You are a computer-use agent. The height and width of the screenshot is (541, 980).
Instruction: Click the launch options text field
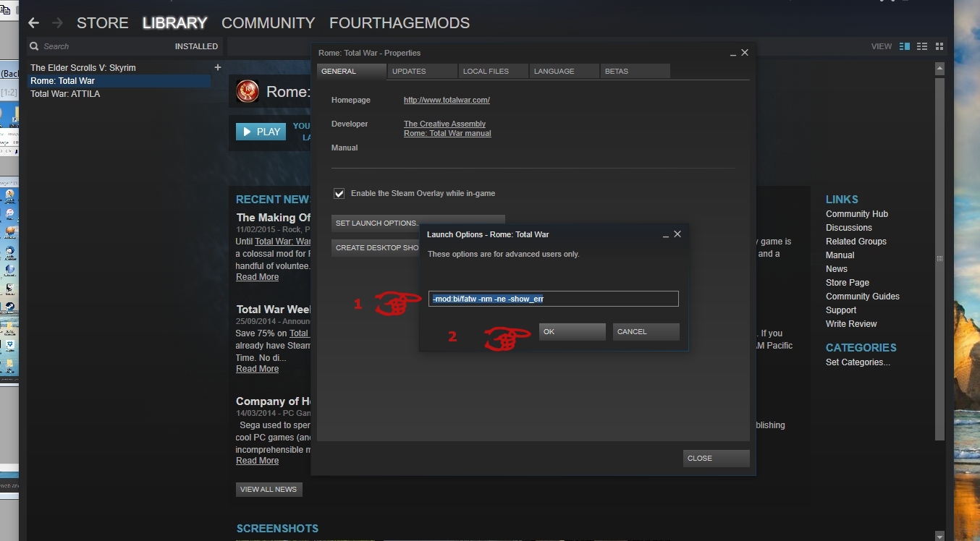554,299
